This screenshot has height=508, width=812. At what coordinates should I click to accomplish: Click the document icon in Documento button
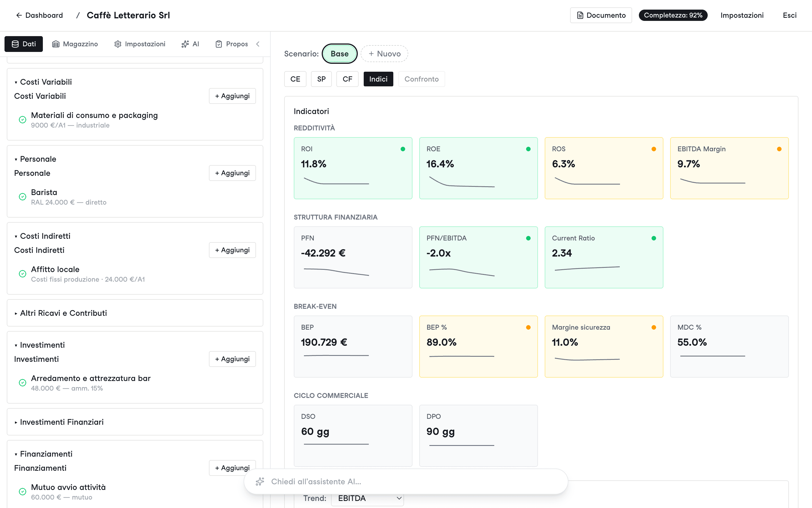[x=580, y=15]
